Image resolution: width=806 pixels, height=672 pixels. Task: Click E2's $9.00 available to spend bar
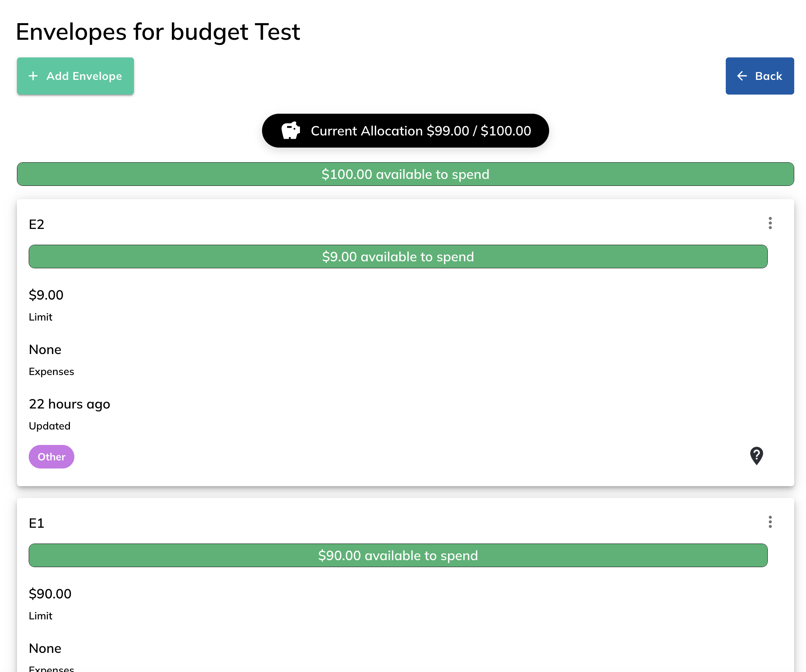pos(397,257)
